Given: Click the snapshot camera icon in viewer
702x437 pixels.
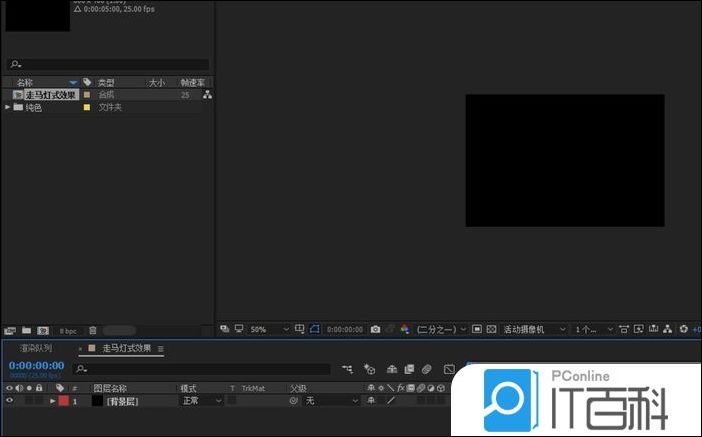Looking at the screenshot, I should (375, 328).
